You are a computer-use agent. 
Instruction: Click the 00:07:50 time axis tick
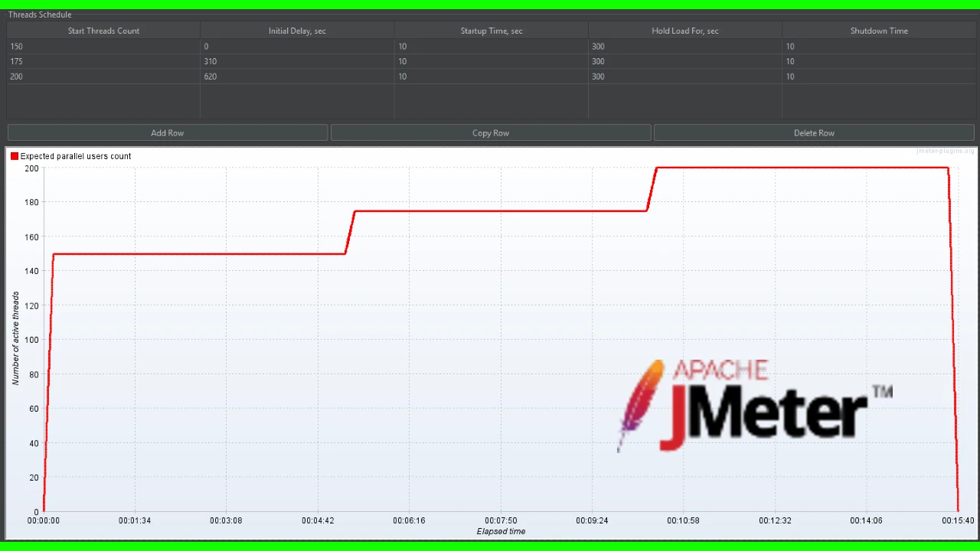pos(501,520)
